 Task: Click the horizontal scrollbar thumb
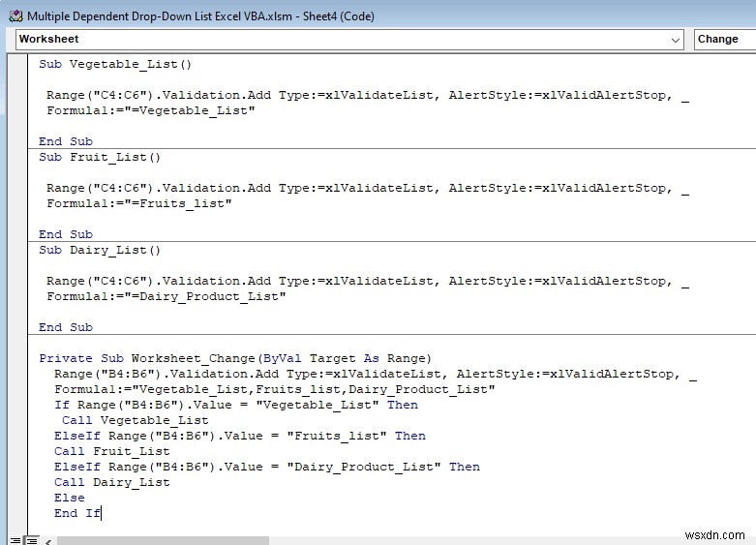(x=163, y=541)
